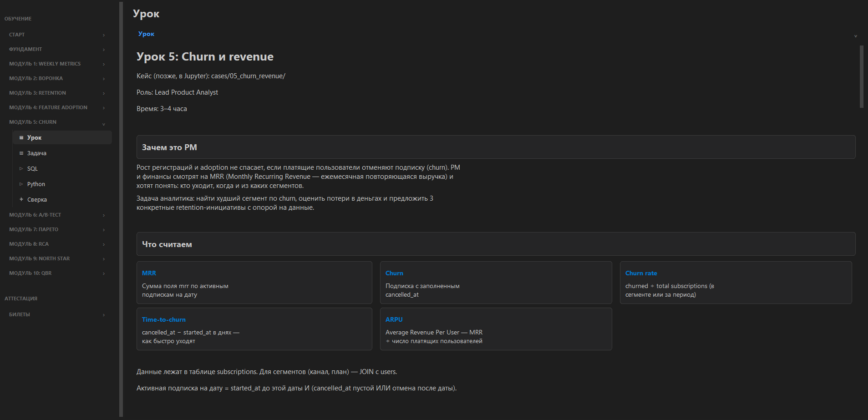The height and width of the screenshot is (420, 868).
Task: Collapse the Модуль 5: Churn section
Action: pos(104,124)
